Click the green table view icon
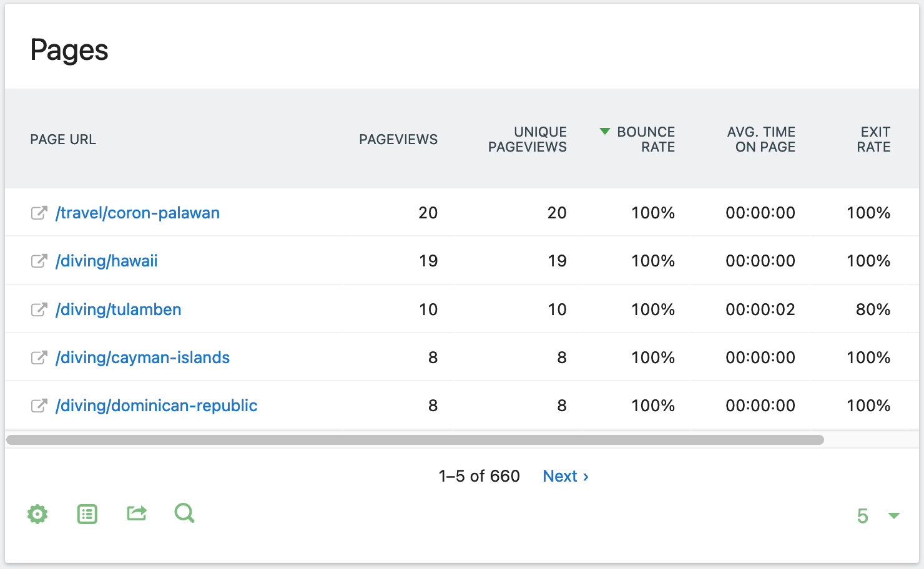 [x=87, y=513]
